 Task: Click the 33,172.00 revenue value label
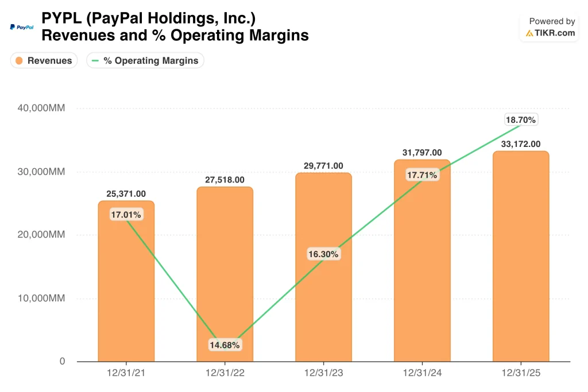(x=521, y=144)
